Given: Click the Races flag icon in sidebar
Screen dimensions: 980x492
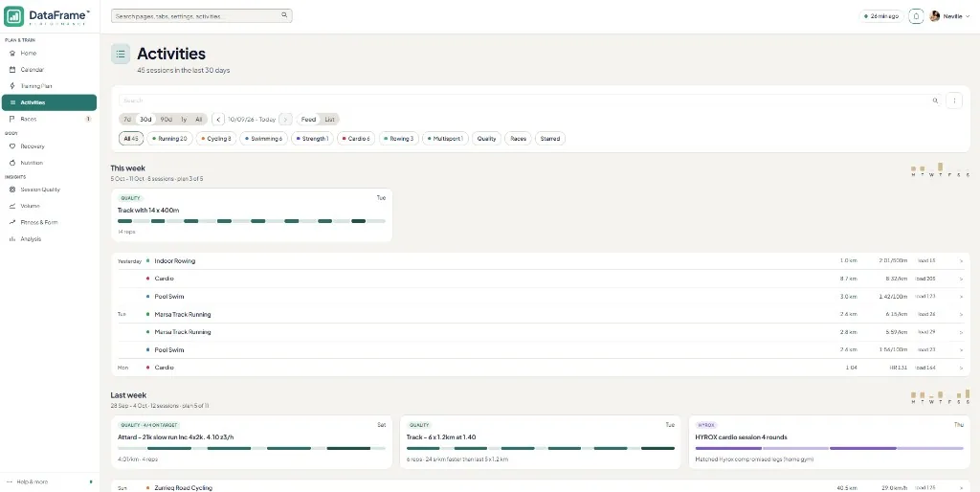Looking at the screenshot, I should [11, 119].
